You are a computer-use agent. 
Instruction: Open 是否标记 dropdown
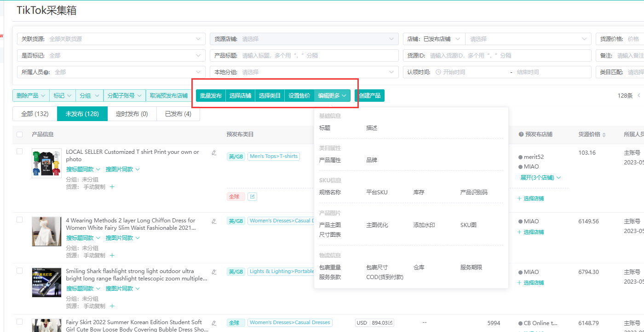tap(111, 56)
